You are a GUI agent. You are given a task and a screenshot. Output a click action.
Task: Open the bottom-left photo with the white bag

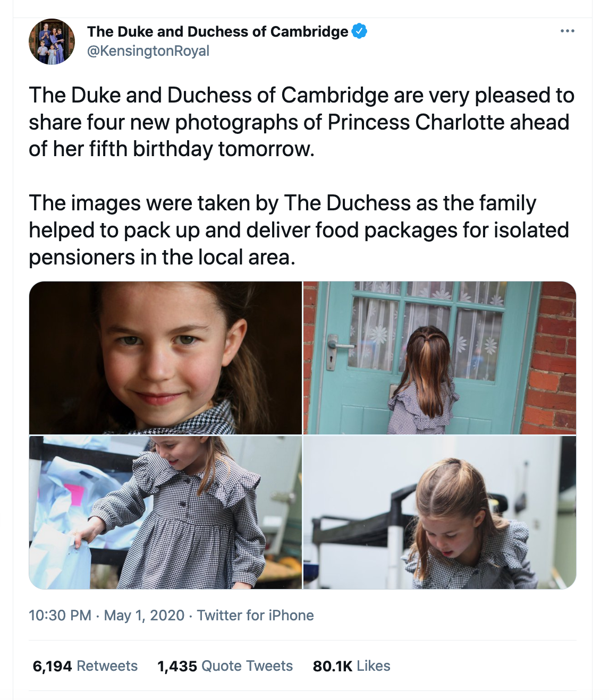pyautogui.click(x=165, y=513)
